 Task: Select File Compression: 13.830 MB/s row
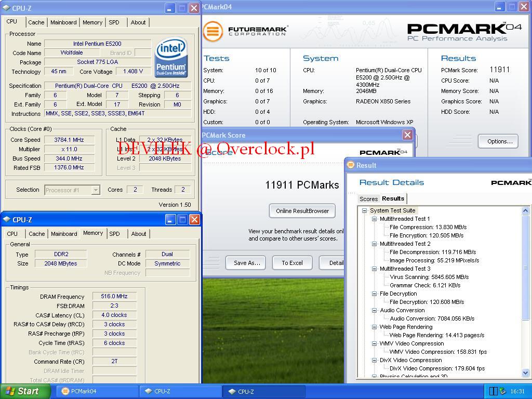tap(428, 227)
